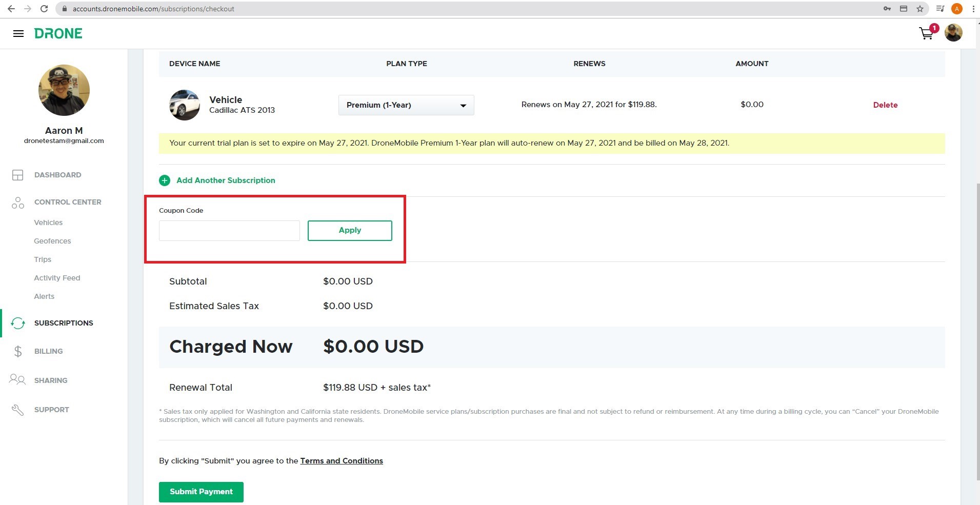
Task: Open the user avatar menu in header
Action: (953, 33)
